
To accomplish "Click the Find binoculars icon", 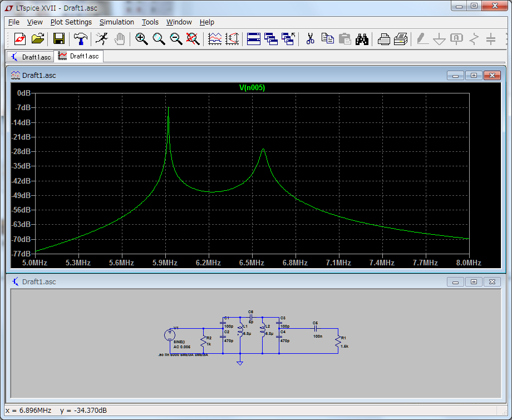I will 362,39.
